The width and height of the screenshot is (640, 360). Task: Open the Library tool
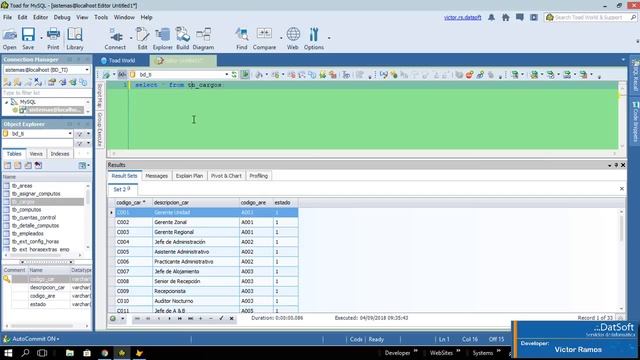(75, 39)
